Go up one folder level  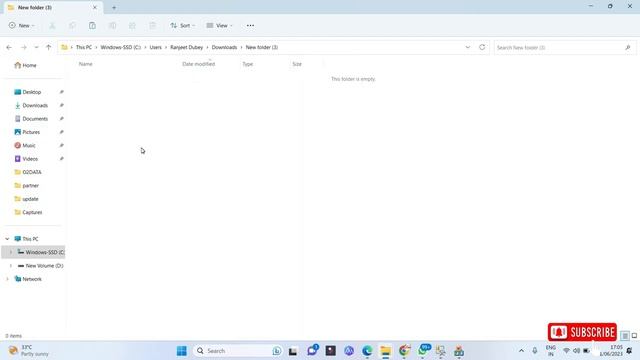click(48, 47)
